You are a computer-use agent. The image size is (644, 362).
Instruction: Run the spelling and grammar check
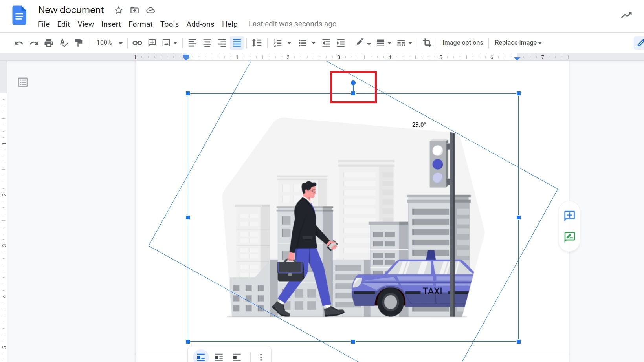[x=64, y=43]
